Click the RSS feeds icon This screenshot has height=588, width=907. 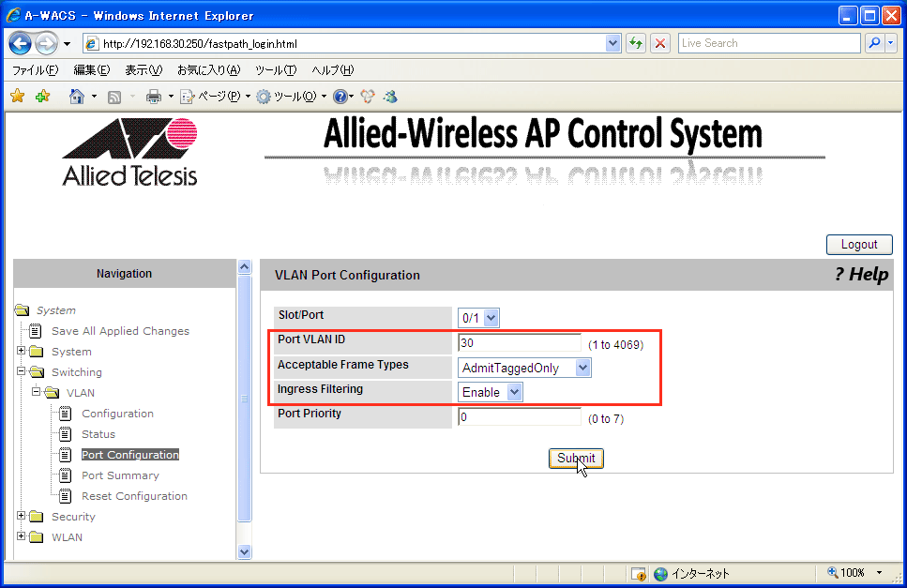tap(114, 97)
